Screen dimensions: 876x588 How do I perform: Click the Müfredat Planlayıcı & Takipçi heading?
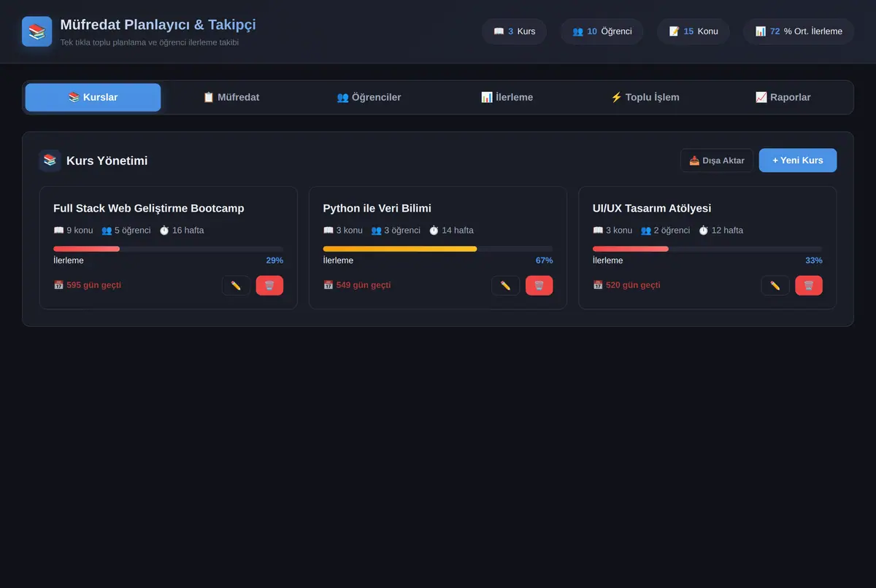click(x=158, y=25)
